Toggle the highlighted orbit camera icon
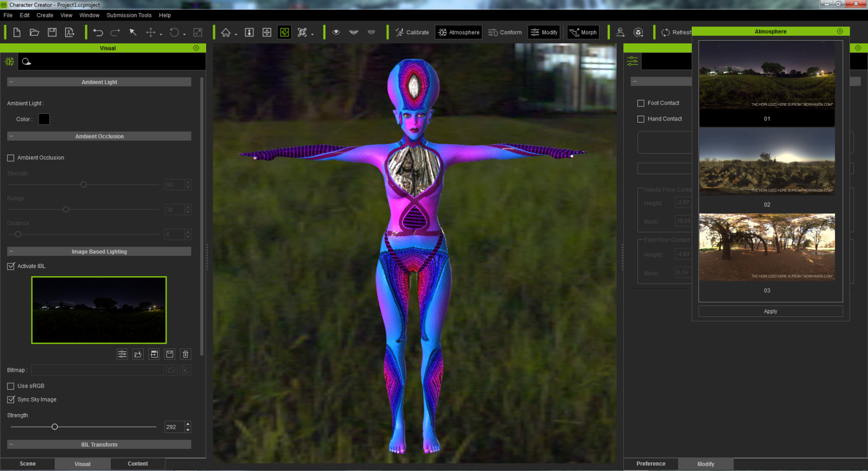 tap(284, 33)
